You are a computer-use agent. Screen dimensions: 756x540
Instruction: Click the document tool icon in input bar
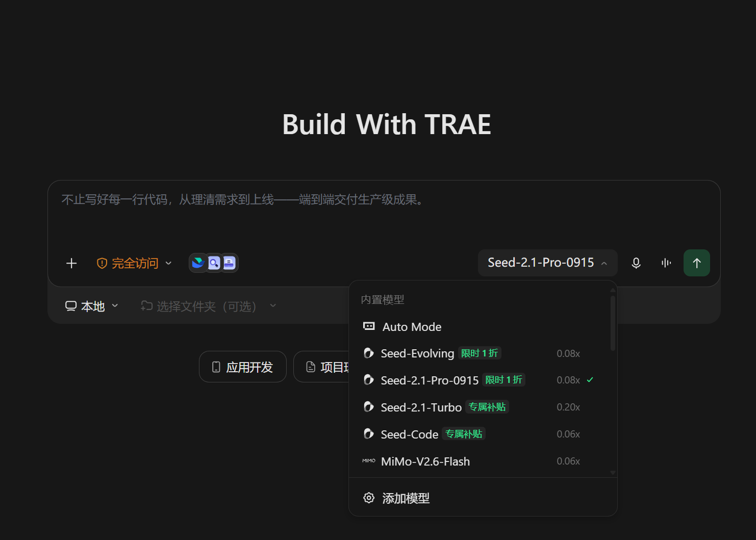[x=230, y=263]
